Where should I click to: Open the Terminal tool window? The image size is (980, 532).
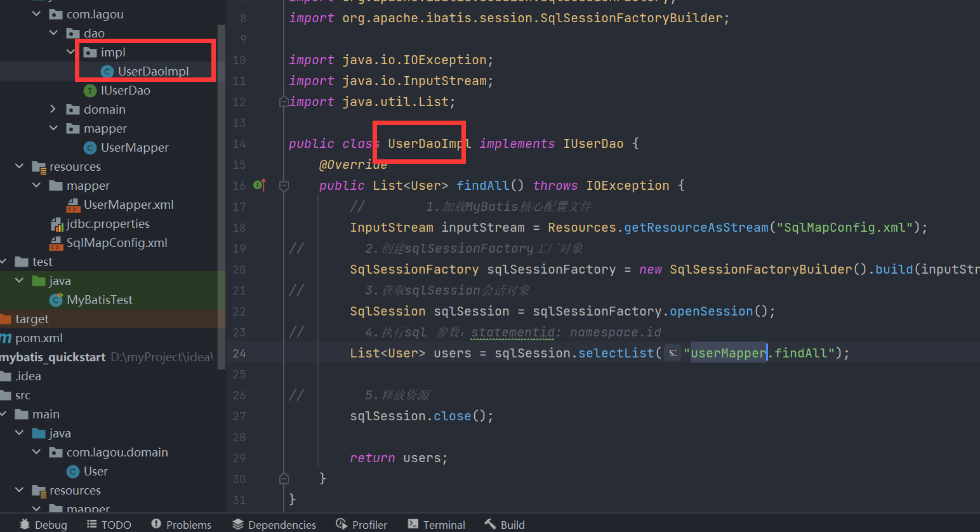click(437, 524)
